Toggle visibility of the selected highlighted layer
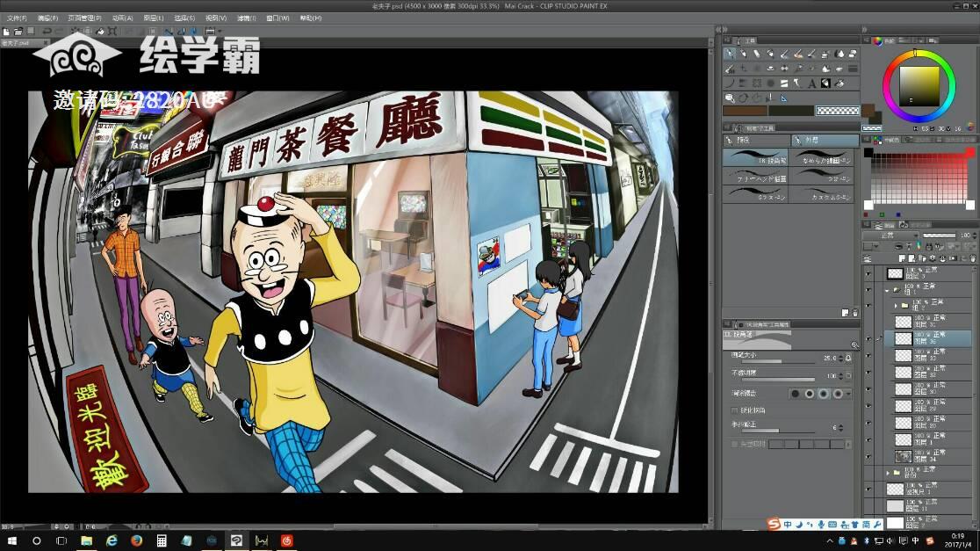Viewport: 980px width, 551px height. point(868,338)
